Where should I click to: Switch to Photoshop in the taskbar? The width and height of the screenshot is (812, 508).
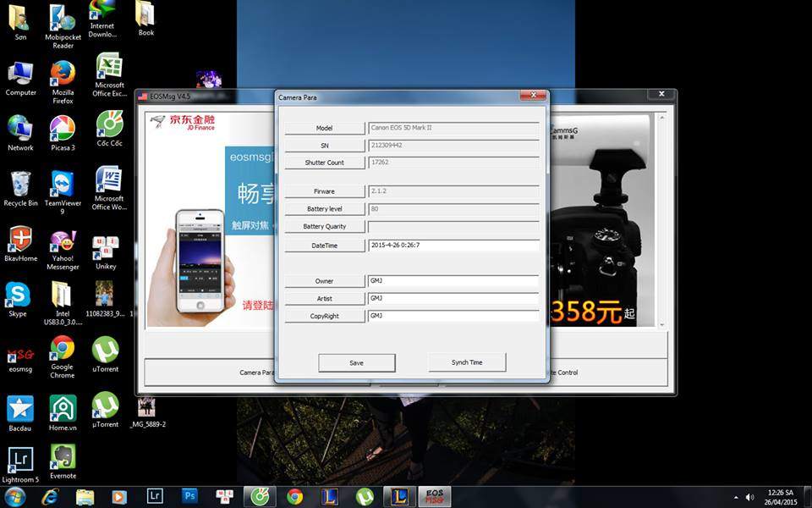point(189,496)
